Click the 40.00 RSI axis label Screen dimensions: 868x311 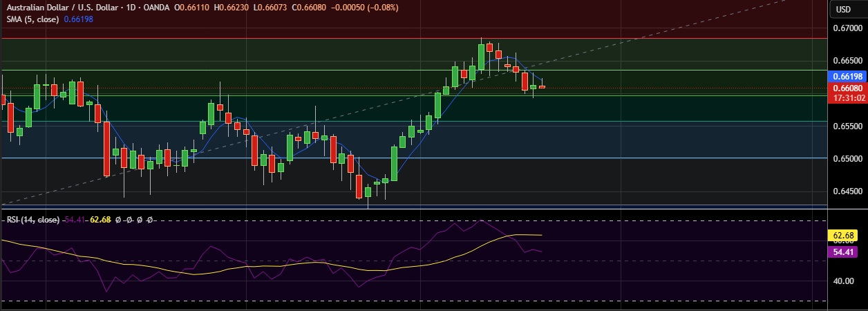(845, 281)
